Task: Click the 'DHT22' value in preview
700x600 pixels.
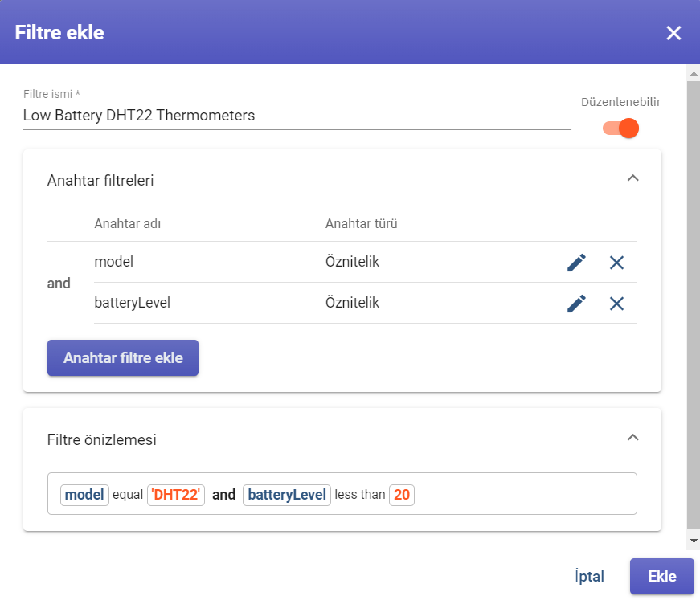Action: click(x=176, y=495)
